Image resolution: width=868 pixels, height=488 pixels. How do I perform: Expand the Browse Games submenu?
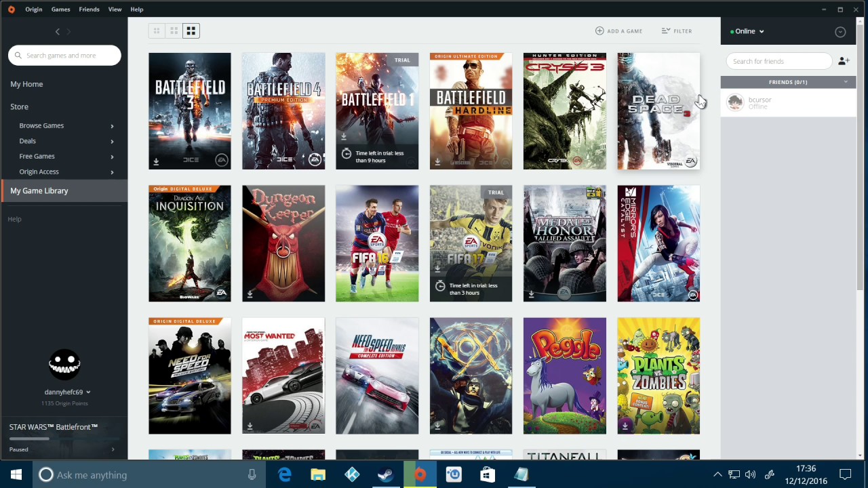point(112,126)
